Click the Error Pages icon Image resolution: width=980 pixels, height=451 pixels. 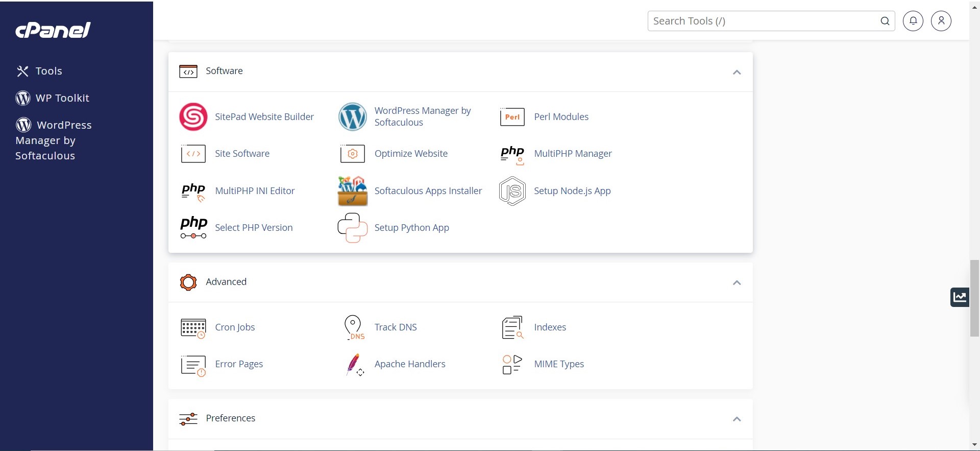pyautogui.click(x=193, y=365)
